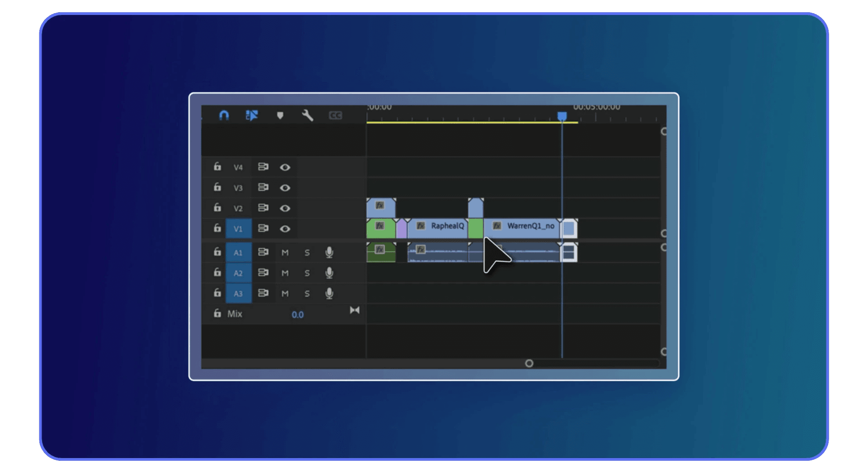Viewport: 868px width, 473px height.
Task: Toggle Linked Selection in the timeline
Action: tap(252, 115)
